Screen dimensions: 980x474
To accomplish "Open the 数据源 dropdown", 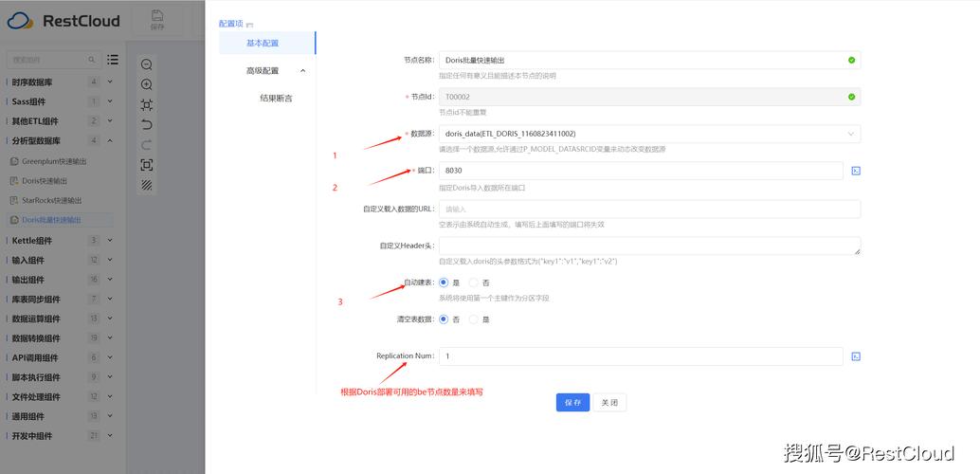I will (649, 134).
